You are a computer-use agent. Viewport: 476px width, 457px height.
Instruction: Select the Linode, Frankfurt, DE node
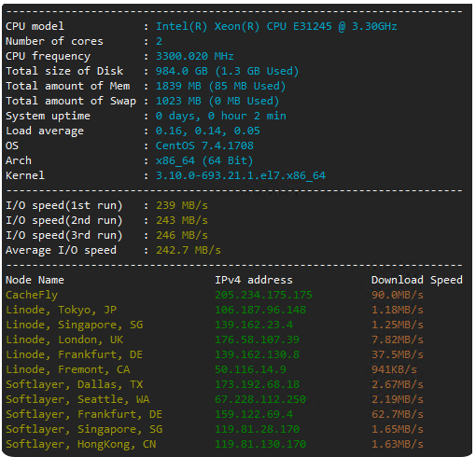(x=74, y=354)
